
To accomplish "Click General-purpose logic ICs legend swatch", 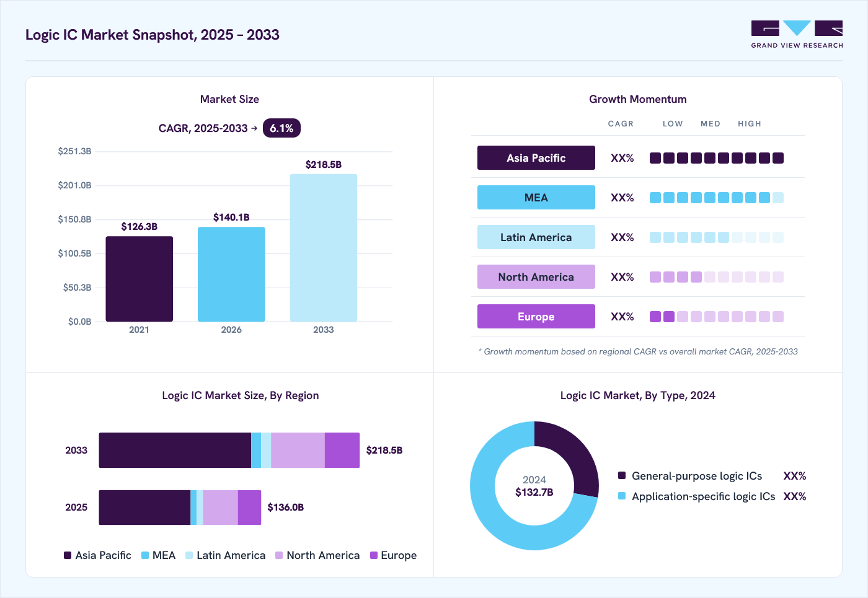I will 622,475.
